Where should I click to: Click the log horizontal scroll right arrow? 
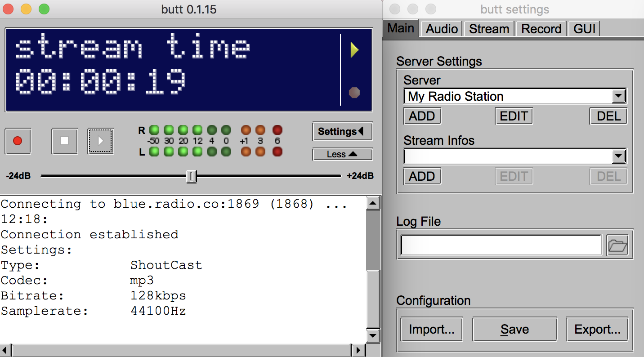tap(358, 350)
